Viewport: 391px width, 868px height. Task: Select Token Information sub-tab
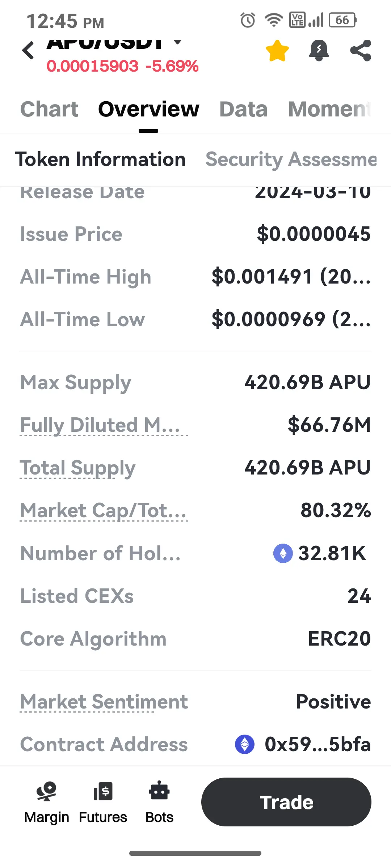pos(100,159)
